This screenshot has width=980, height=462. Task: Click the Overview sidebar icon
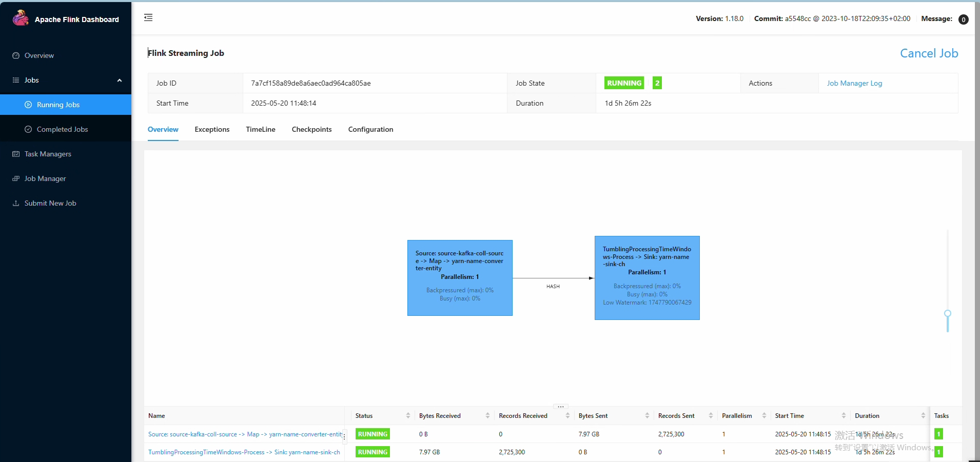pyautogui.click(x=16, y=55)
